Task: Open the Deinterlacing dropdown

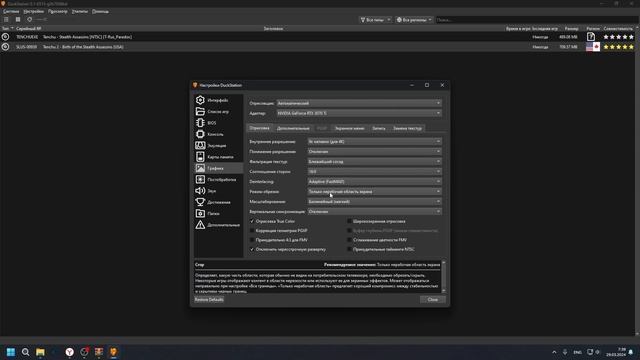Action: [x=374, y=182]
